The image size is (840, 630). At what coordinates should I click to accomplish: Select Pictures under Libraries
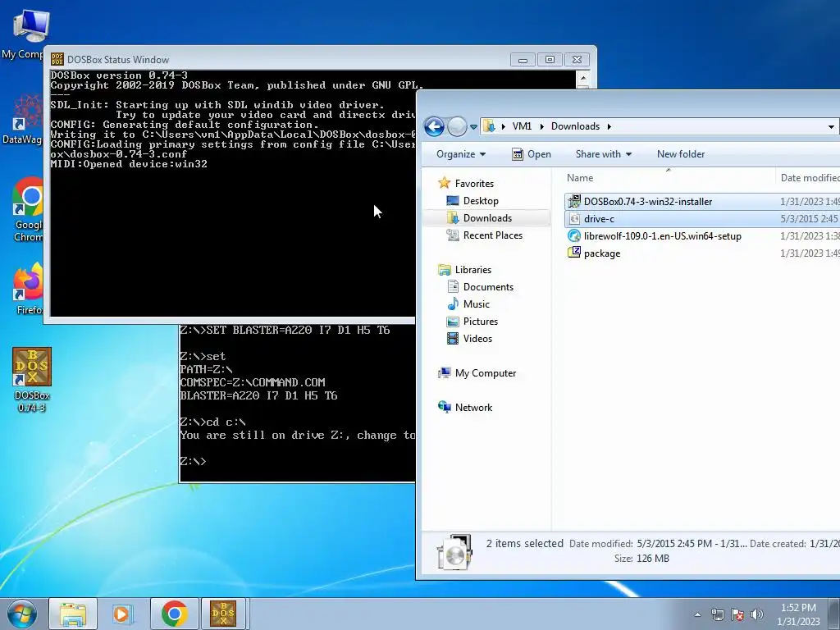point(481,322)
